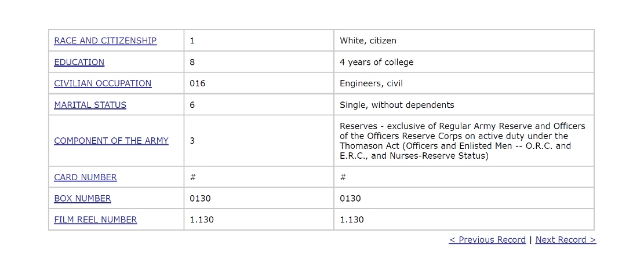Click the Reserves Thomason Act description
The height and width of the screenshot is (259, 644).
coord(463,141)
